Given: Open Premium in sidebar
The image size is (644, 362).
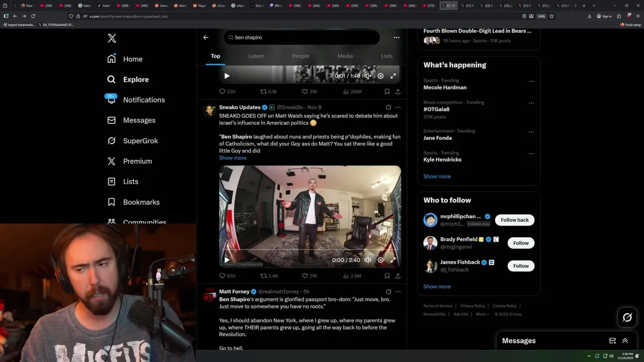Looking at the screenshot, I should tap(129, 161).
